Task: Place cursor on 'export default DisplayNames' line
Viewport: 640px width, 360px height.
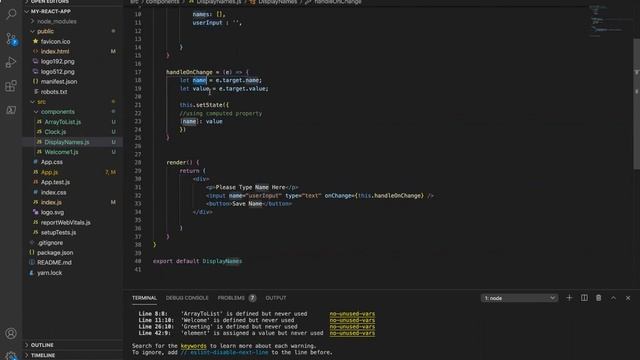Action: coord(198,261)
